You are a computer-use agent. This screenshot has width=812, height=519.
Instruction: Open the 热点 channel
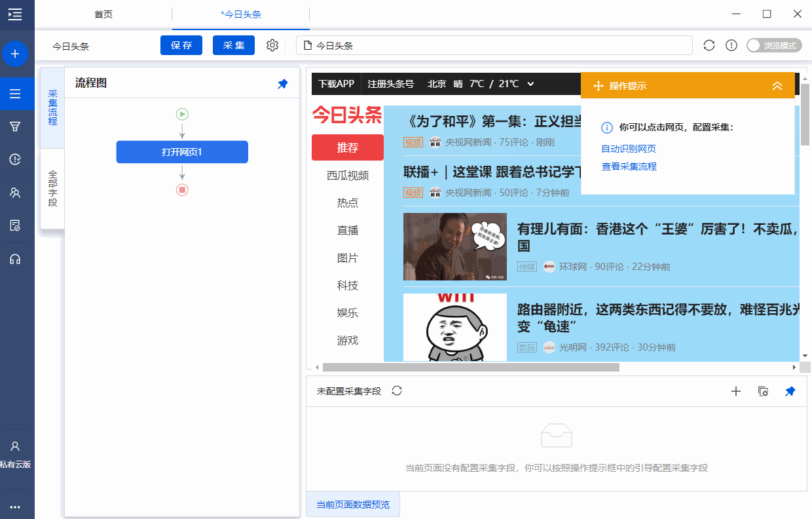tap(348, 202)
